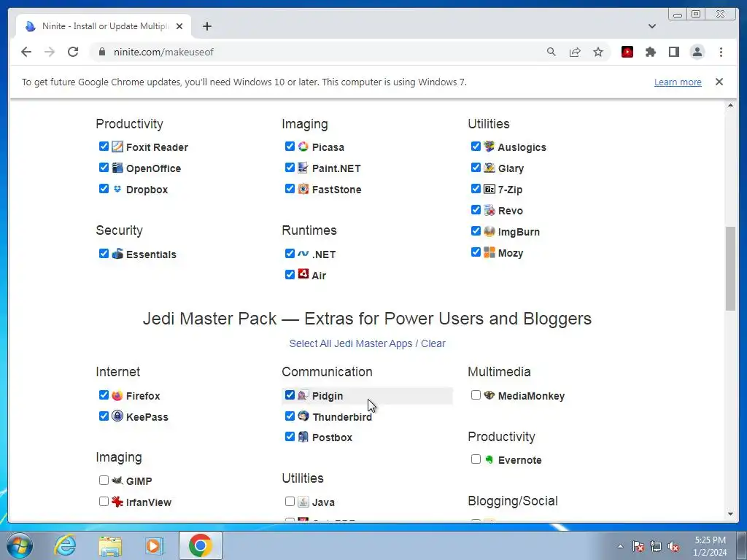Image resolution: width=747 pixels, height=560 pixels.
Task: Check the MediaMonkey checkbox
Action: coord(476,394)
